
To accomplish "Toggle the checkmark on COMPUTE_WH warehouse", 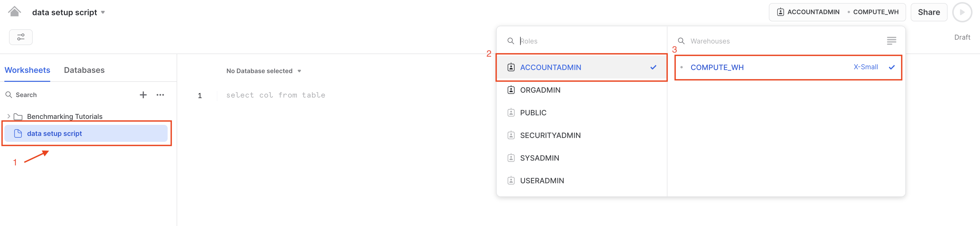I will coord(892,67).
